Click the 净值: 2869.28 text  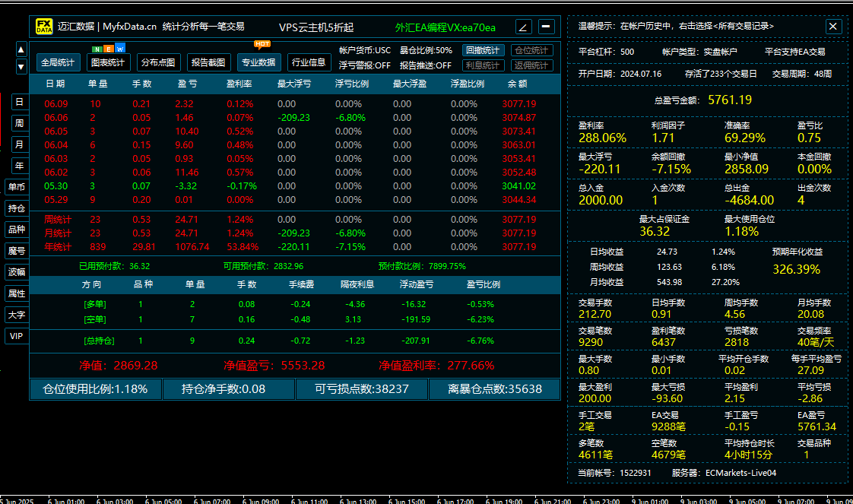(118, 366)
